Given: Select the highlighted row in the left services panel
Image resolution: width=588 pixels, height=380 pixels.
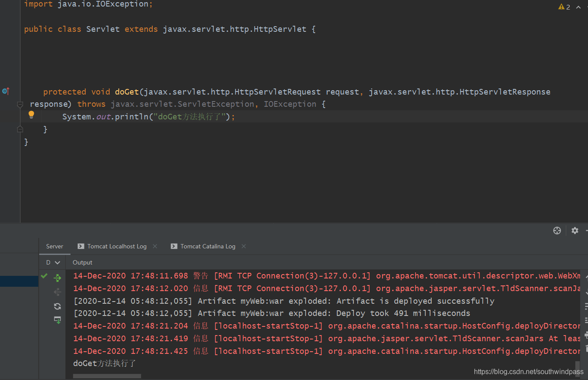Looking at the screenshot, I should [19, 281].
